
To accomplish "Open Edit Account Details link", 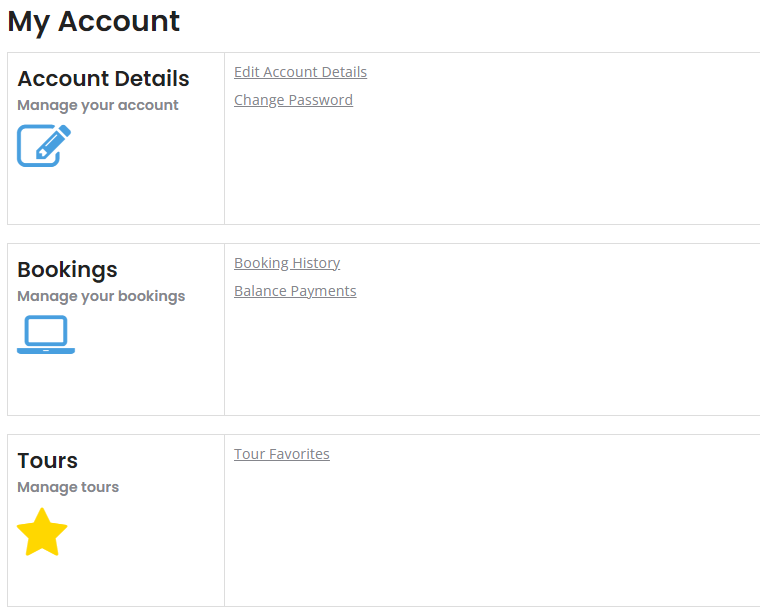I will tap(301, 72).
